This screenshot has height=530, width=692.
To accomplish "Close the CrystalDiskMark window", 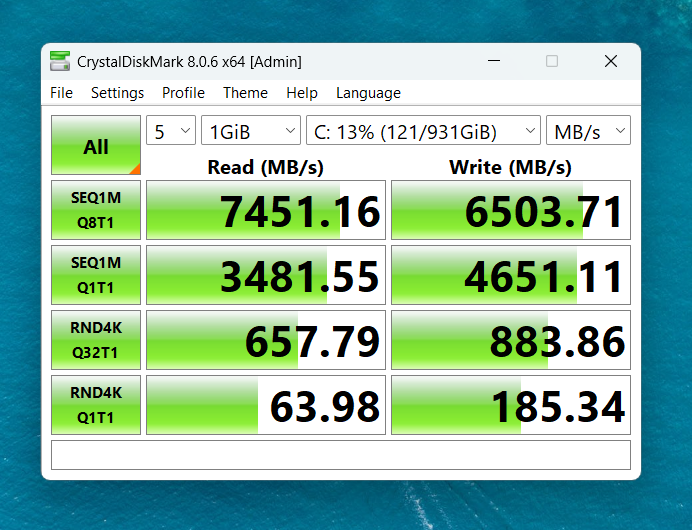I will coord(611,61).
